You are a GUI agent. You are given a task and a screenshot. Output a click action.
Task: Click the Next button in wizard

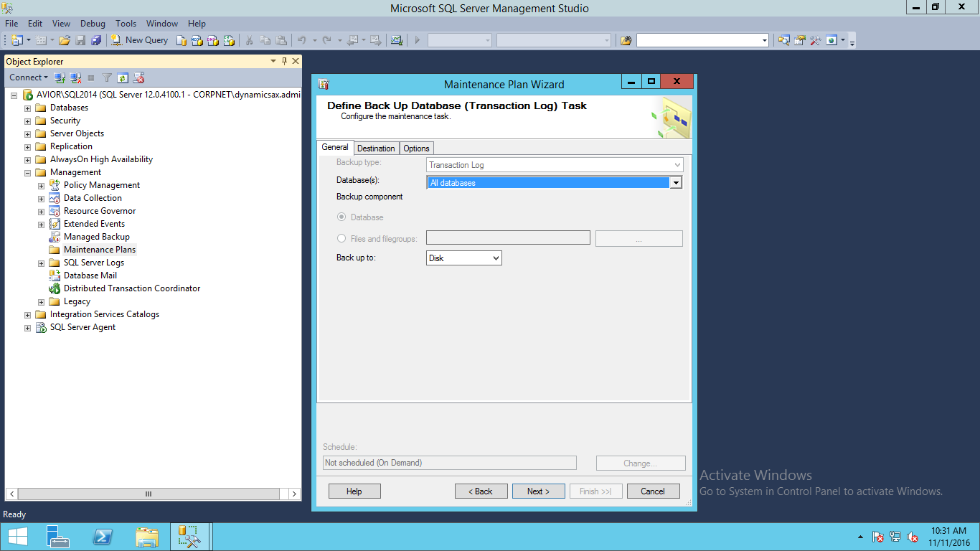[x=538, y=491]
